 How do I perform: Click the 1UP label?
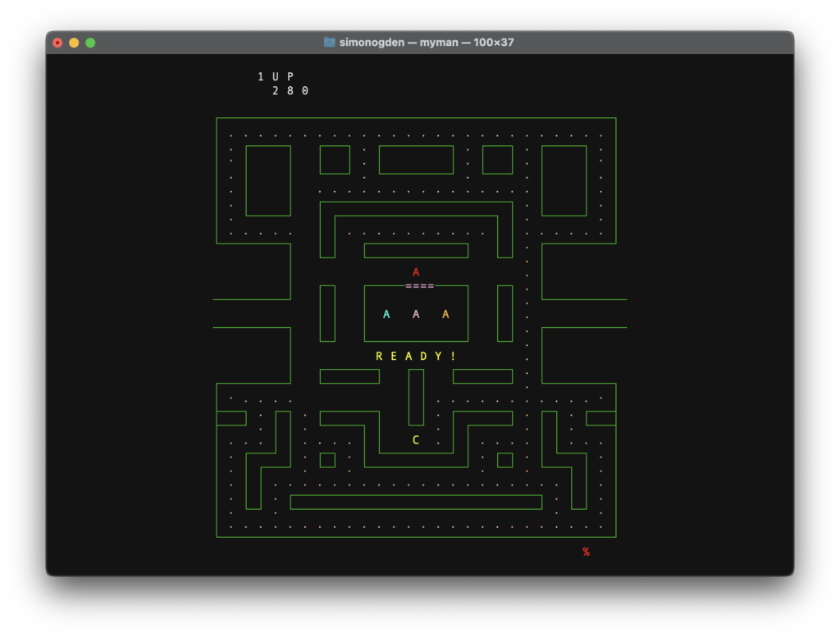pos(276,76)
